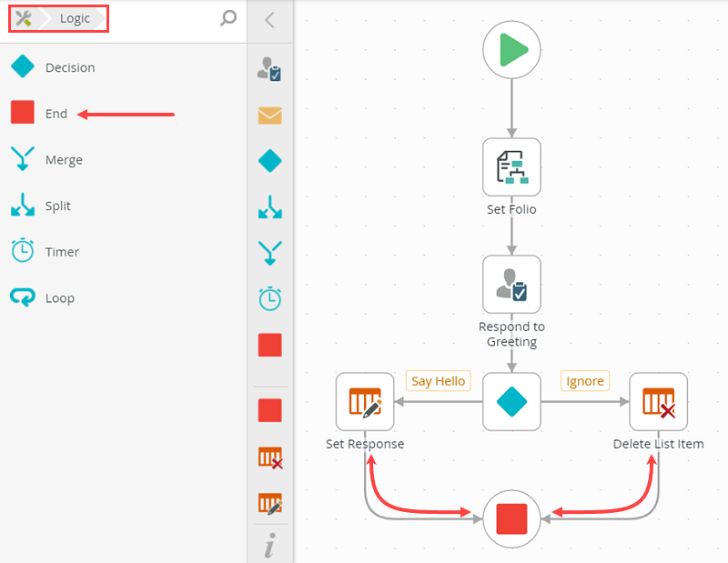Click the Say Hello branch label
Screen dimensions: 728x563
click(438, 381)
